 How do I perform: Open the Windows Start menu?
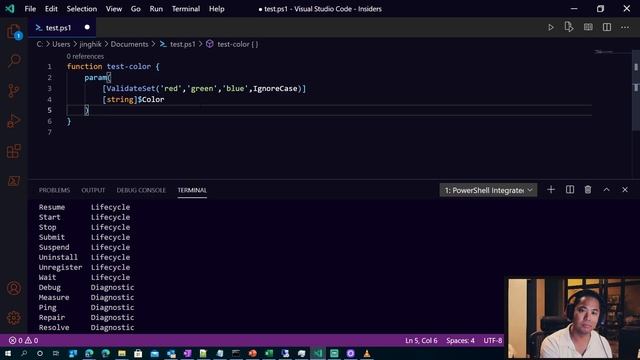tap(8, 353)
